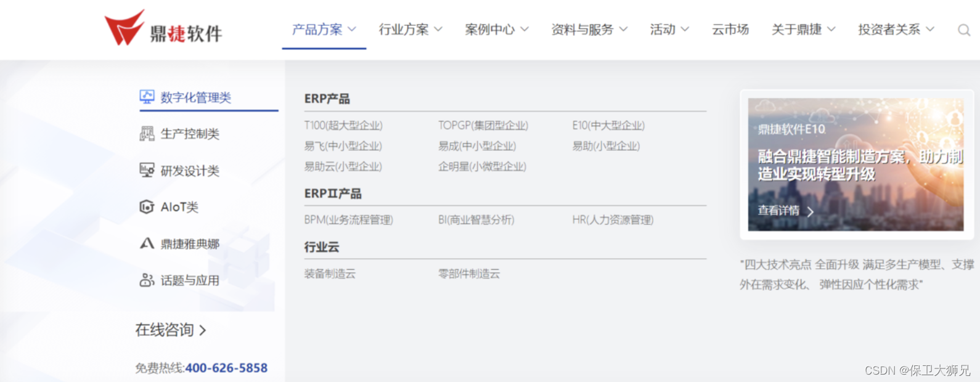
Task: Expand the 资料与服务 chevron
Action: coord(623,30)
